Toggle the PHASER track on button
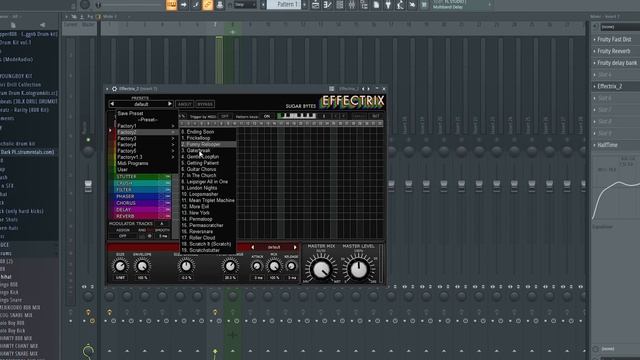 (167, 196)
